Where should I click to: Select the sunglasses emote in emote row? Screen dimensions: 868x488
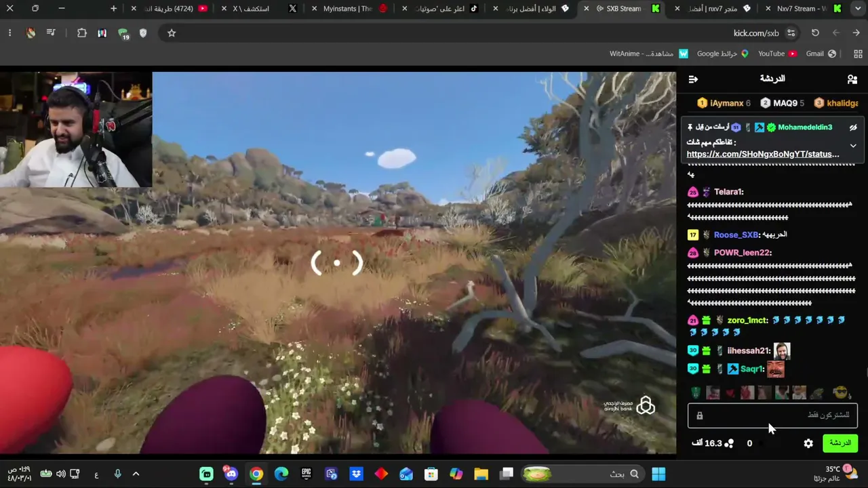[x=841, y=392]
